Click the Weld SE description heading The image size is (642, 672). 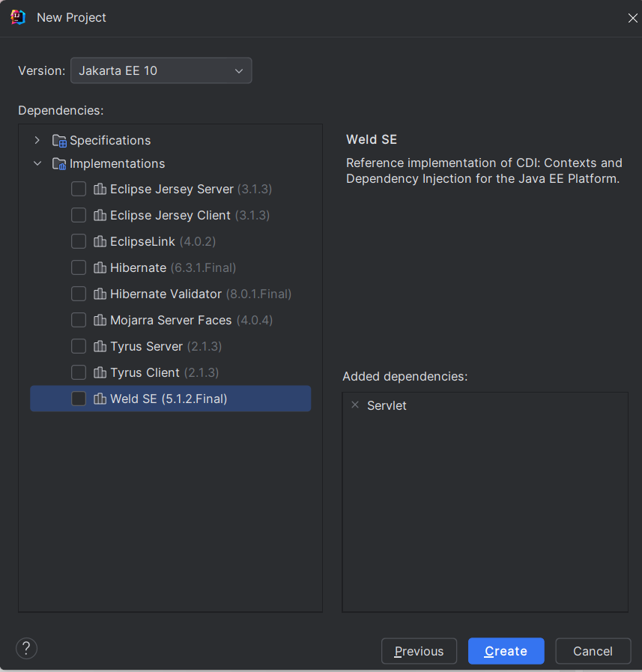point(372,139)
